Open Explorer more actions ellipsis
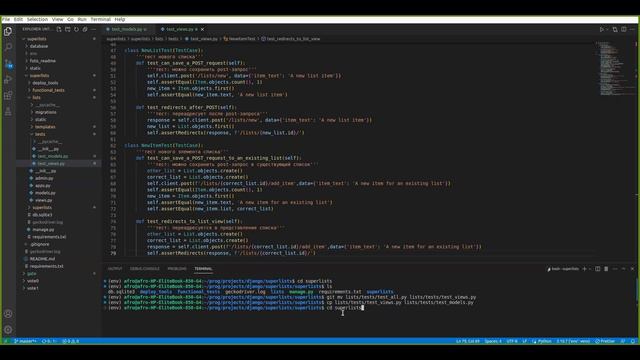The width and height of the screenshot is (640, 360). [93, 29]
